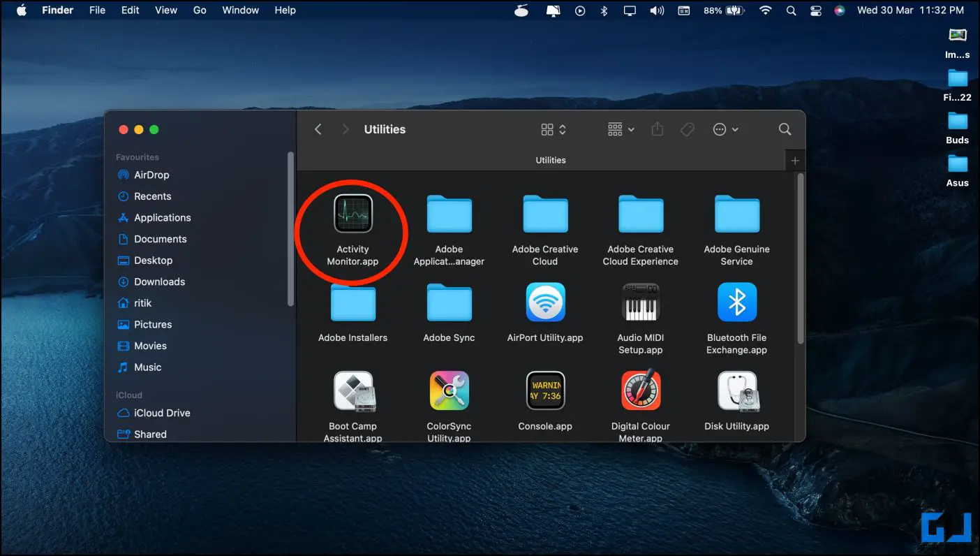Open the Apple menu
The height and width of the screenshot is (556, 980).
coord(21,10)
